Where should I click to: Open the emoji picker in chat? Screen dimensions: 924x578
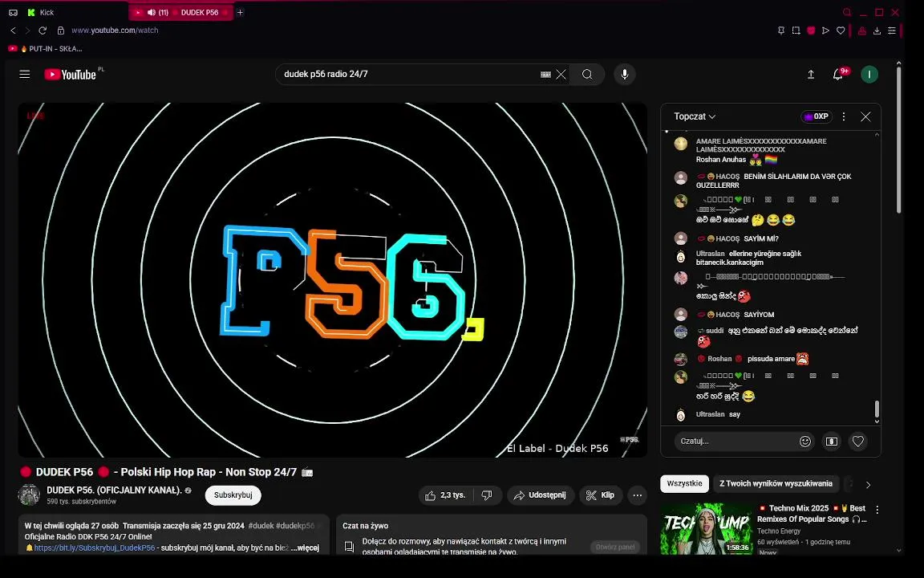[805, 442]
